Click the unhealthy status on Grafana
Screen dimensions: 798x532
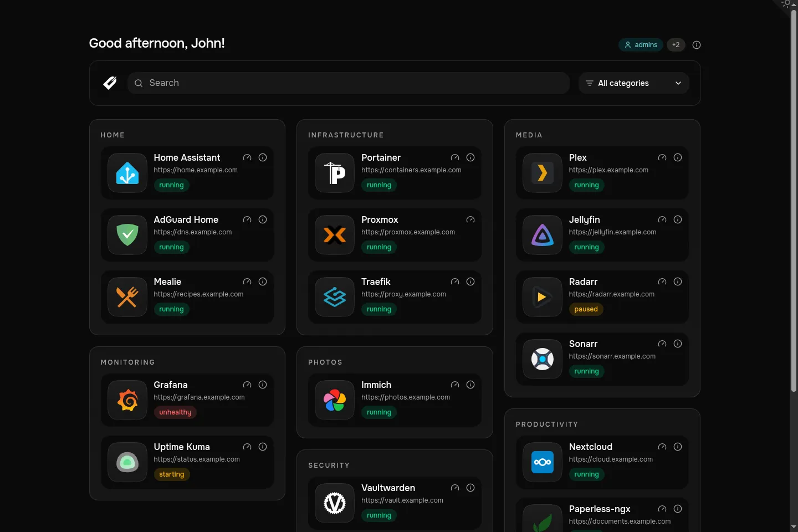(x=175, y=412)
